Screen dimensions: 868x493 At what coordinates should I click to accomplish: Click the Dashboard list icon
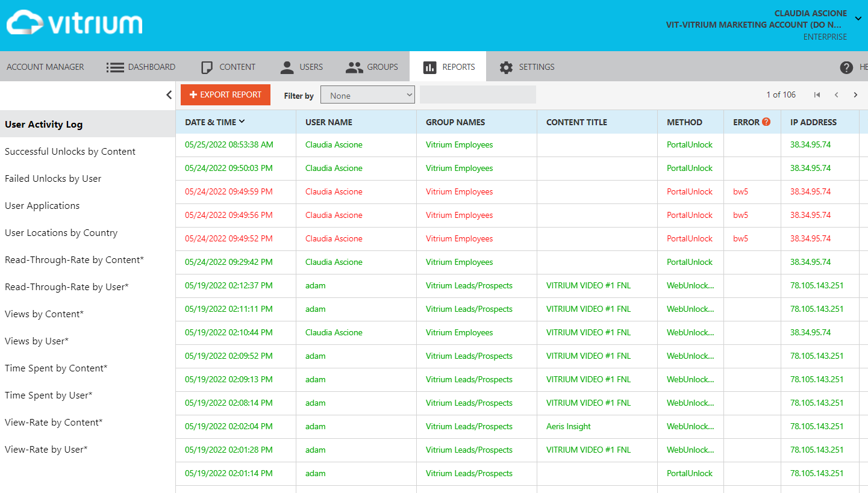(x=115, y=67)
